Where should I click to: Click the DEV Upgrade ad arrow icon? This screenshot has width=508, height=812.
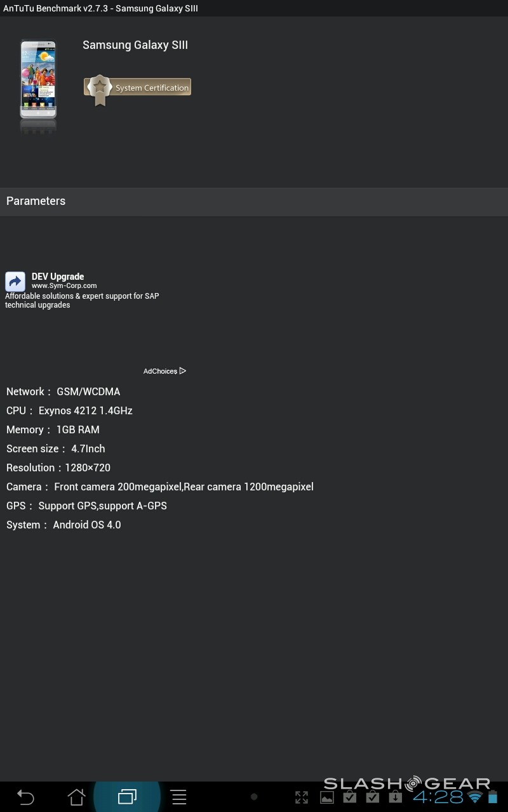pos(15,282)
